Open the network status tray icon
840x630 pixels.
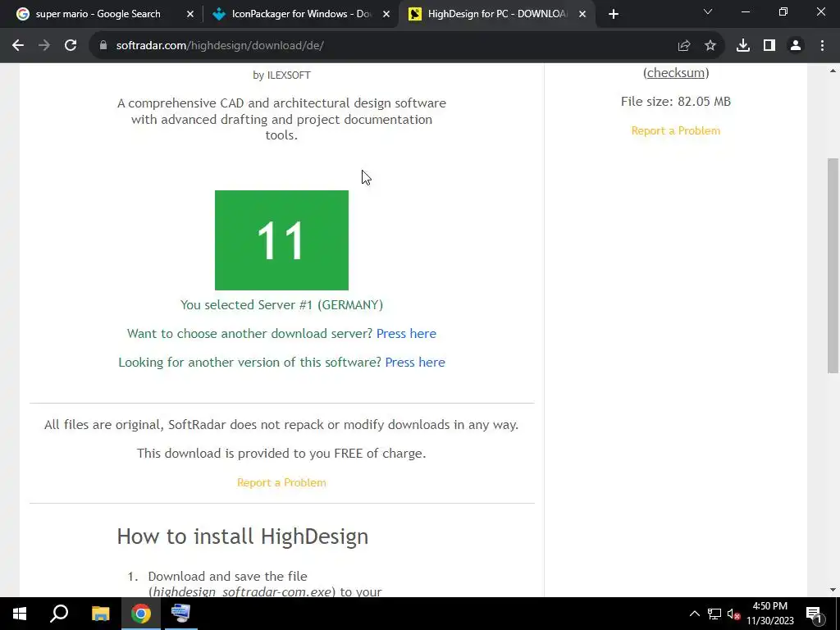[x=714, y=614]
